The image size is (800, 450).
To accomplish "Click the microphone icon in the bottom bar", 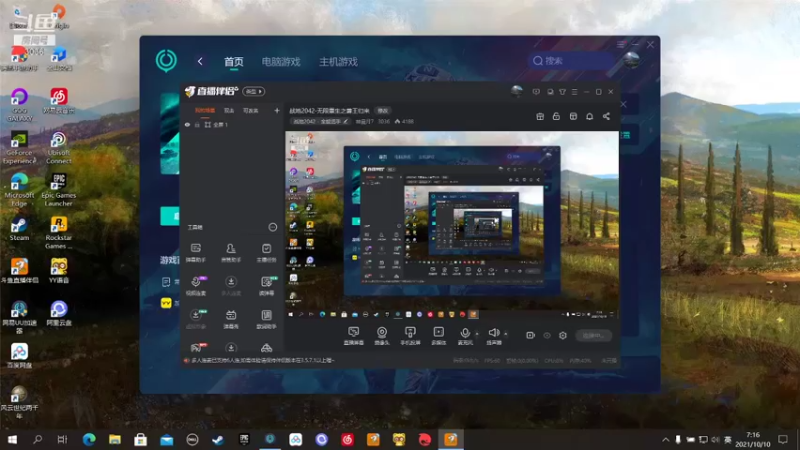I will coord(465,334).
